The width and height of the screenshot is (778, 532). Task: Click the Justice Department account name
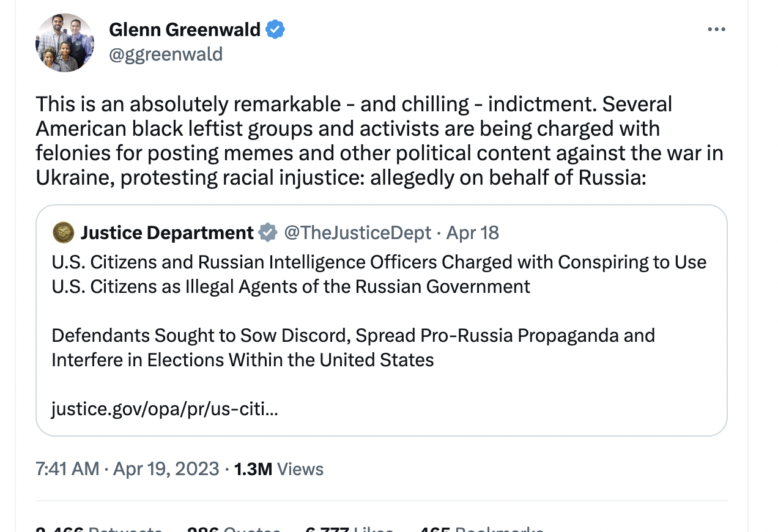[167, 232]
